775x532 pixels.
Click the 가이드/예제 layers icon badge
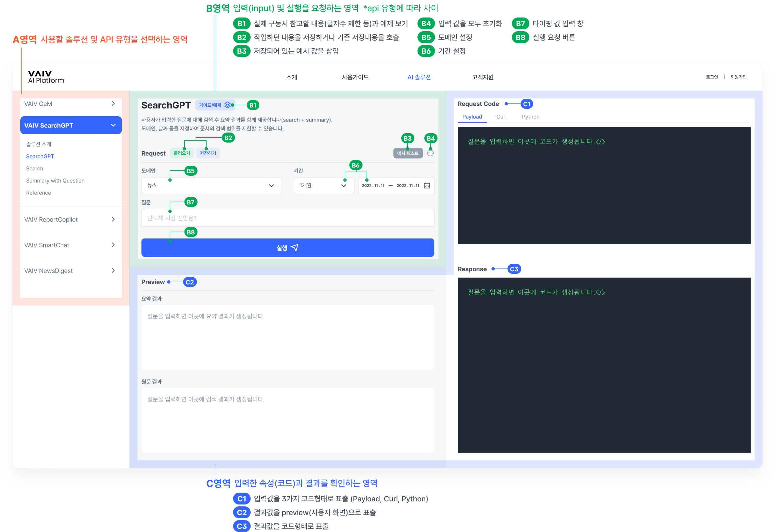click(x=228, y=105)
